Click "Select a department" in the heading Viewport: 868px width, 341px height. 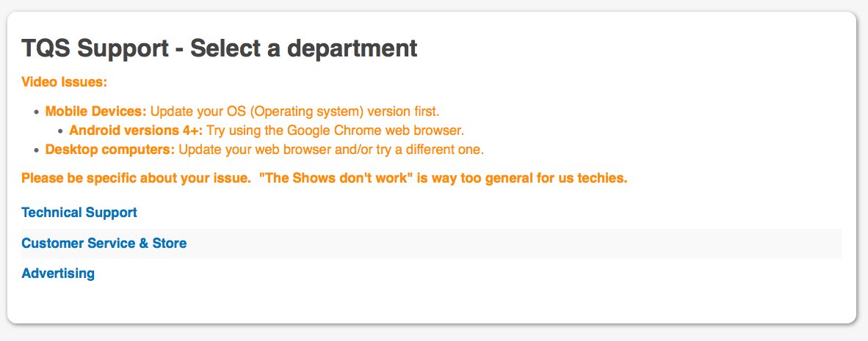coord(303,49)
